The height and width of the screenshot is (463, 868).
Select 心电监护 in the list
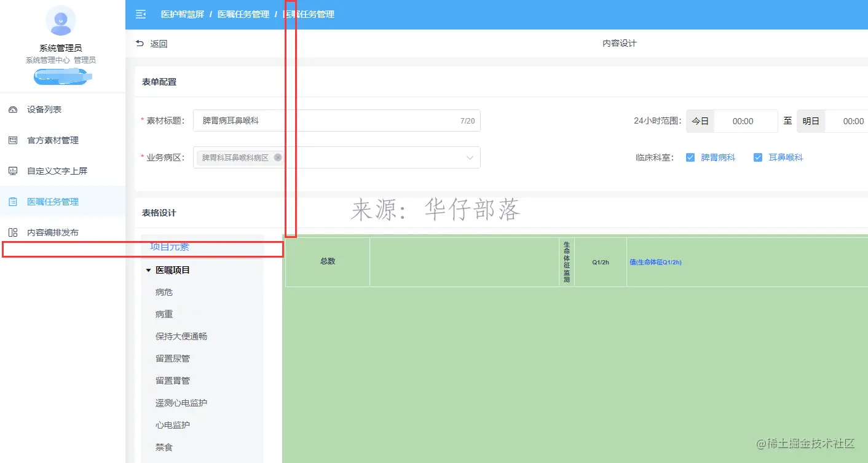[x=173, y=425]
